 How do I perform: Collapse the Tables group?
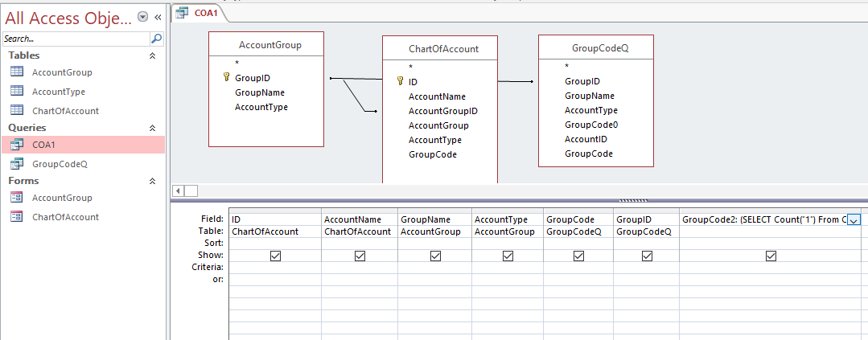pos(152,55)
